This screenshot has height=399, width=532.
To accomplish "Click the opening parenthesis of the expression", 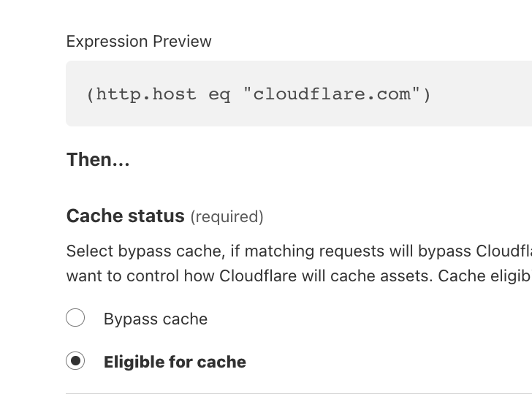I will point(91,94).
